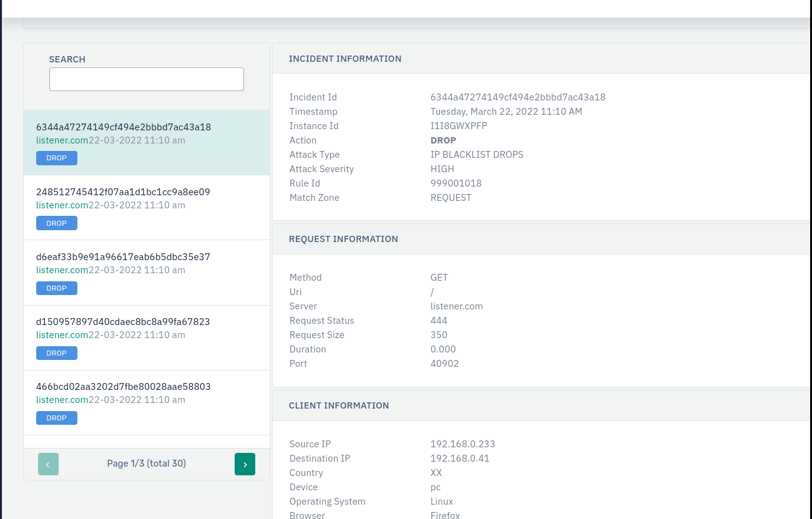Click attack type IP BLACKLIST DROPS
This screenshot has height=519, width=812.
pyautogui.click(x=477, y=155)
